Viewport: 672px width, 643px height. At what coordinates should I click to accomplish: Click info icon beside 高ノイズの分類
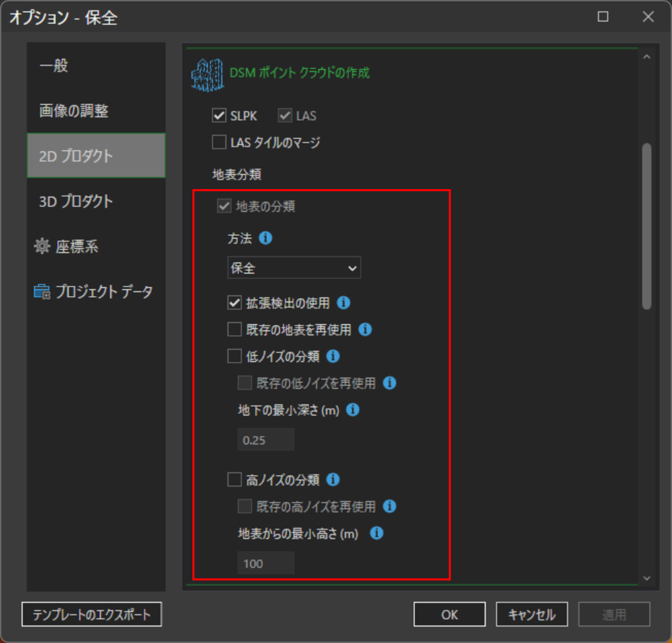click(333, 480)
